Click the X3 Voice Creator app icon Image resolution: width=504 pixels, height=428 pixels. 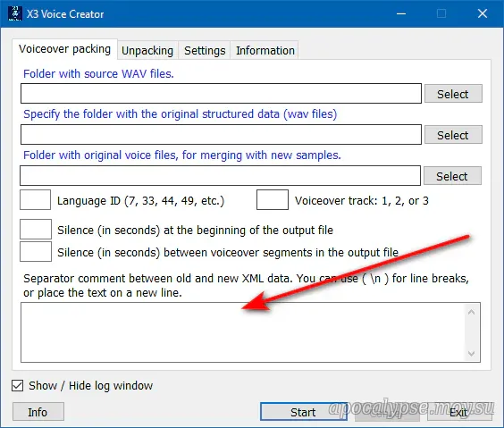coord(15,13)
